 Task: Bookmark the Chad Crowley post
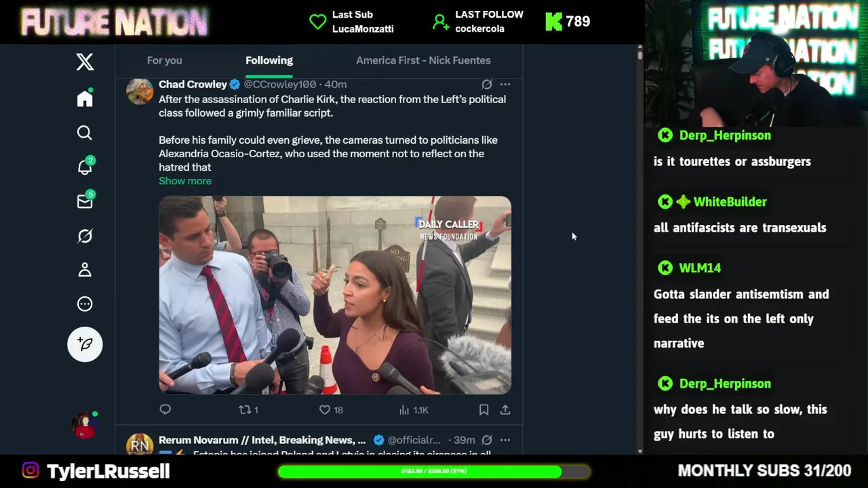point(484,409)
